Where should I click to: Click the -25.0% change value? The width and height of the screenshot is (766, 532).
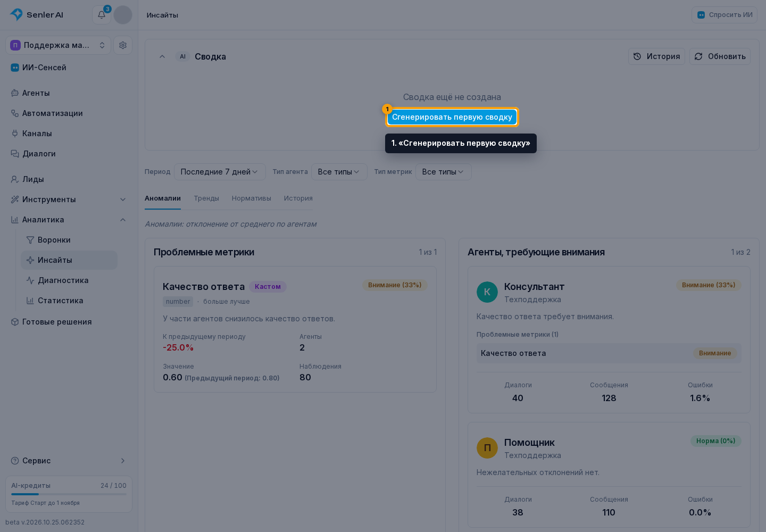[x=178, y=348]
